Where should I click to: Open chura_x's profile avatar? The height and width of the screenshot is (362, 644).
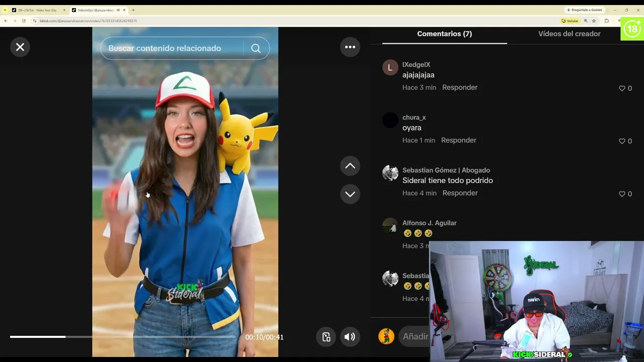(390, 120)
